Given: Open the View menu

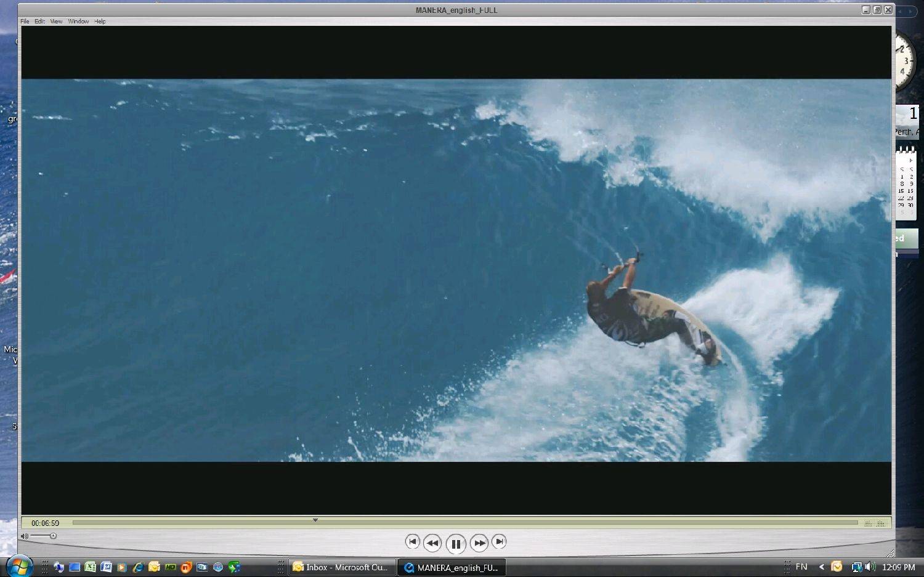Looking at the screenshot, I should click(x=56, y=22).
